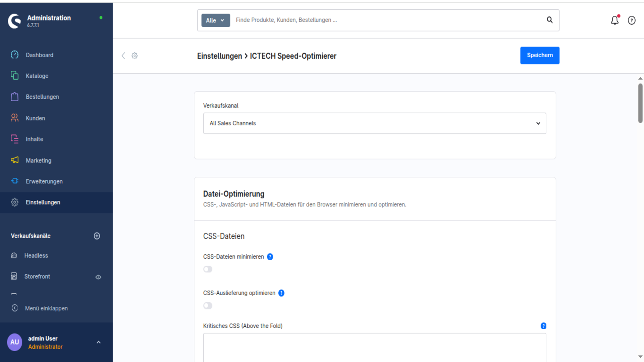Show help for CSS-Auslieferung optimieren
Screen dimensions: 644x362
281,293
